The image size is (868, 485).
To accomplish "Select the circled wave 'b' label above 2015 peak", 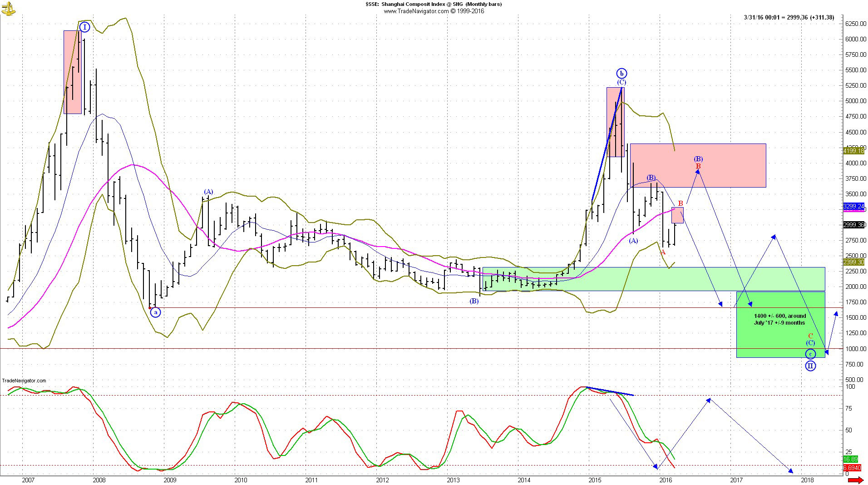I will pyautogui.click(x=621, y=73).
